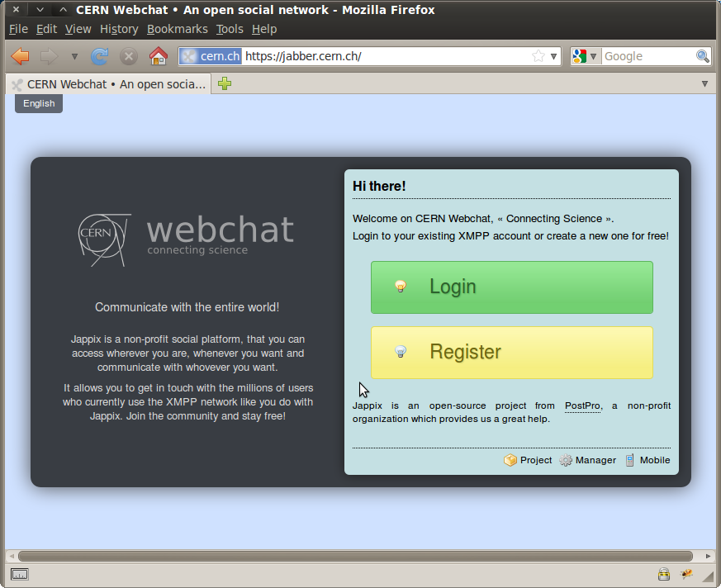
Task: Click the status bar keyboard icon
Action: click(19, 574)
